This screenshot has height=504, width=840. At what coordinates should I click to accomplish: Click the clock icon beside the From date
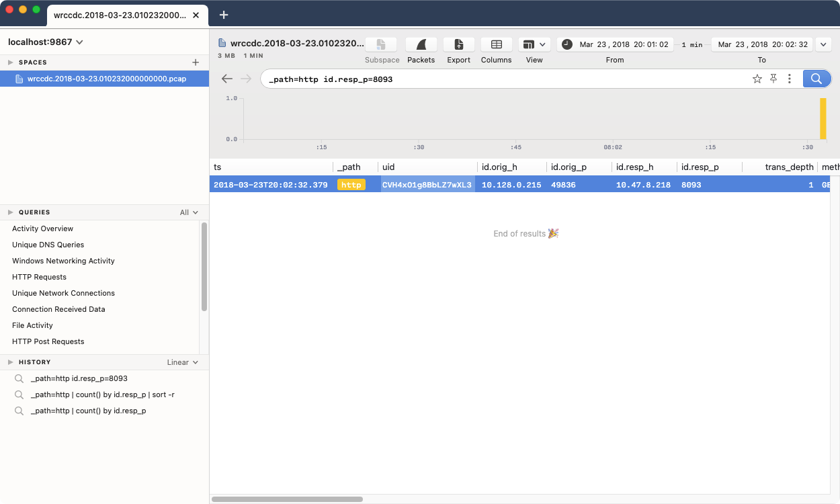(x=566, y=44)
